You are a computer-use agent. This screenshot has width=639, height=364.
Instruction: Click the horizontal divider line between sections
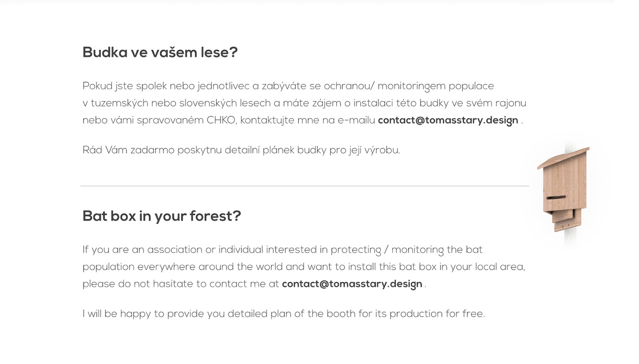point(304,186)
